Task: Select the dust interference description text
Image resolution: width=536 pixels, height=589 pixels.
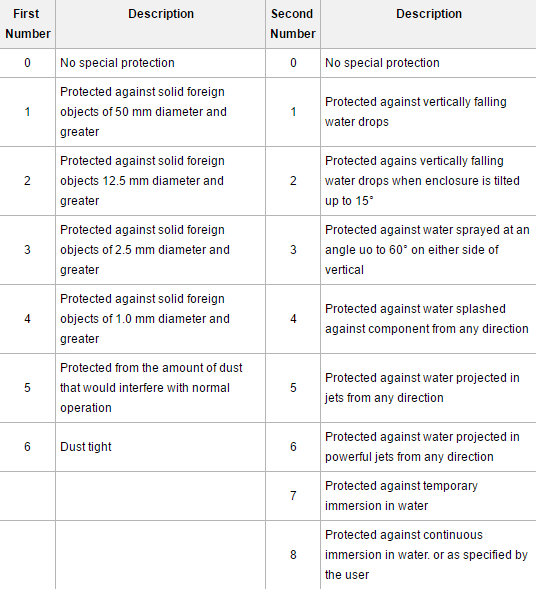Action: pos(151,388)
